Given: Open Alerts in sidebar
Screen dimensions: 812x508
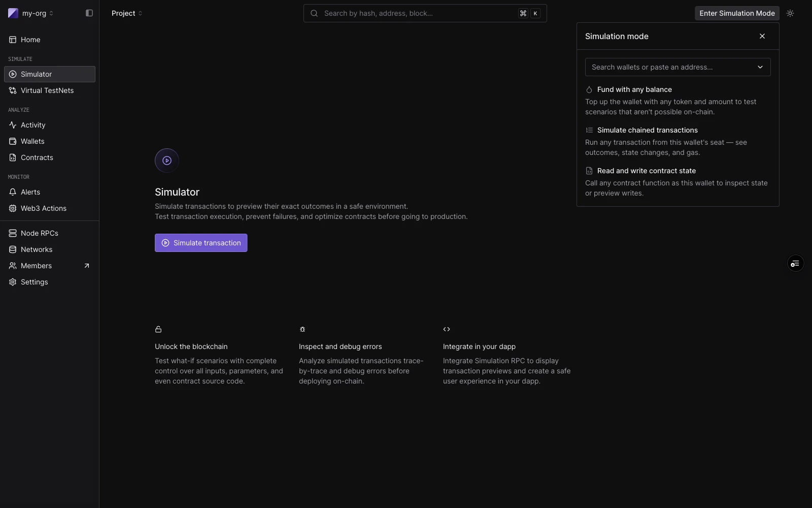Looking at the screenshot, I should point(50,192).
